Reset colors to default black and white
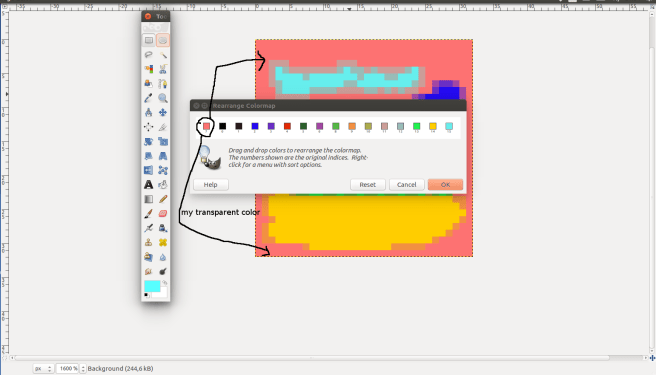656x375 pixels. coord(146,295)
